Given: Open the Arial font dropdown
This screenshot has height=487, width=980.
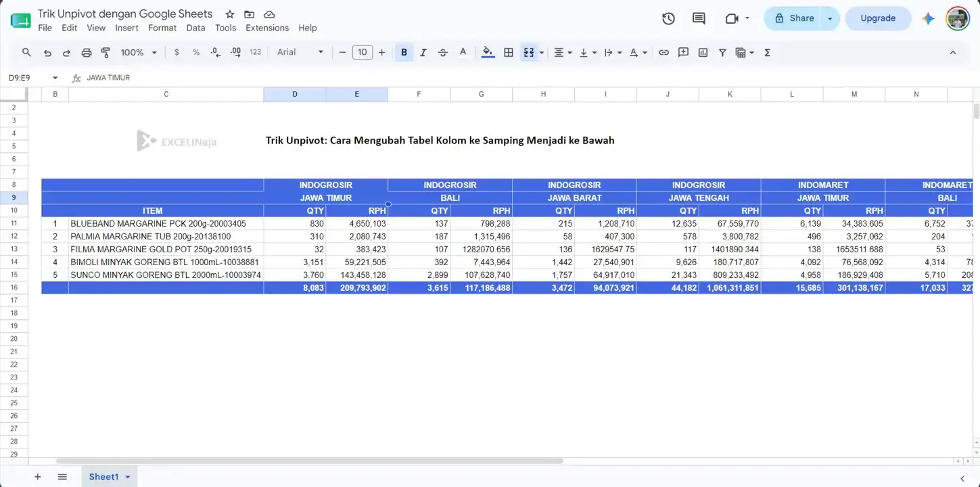Looking at the screenshot, I should 300,52.
